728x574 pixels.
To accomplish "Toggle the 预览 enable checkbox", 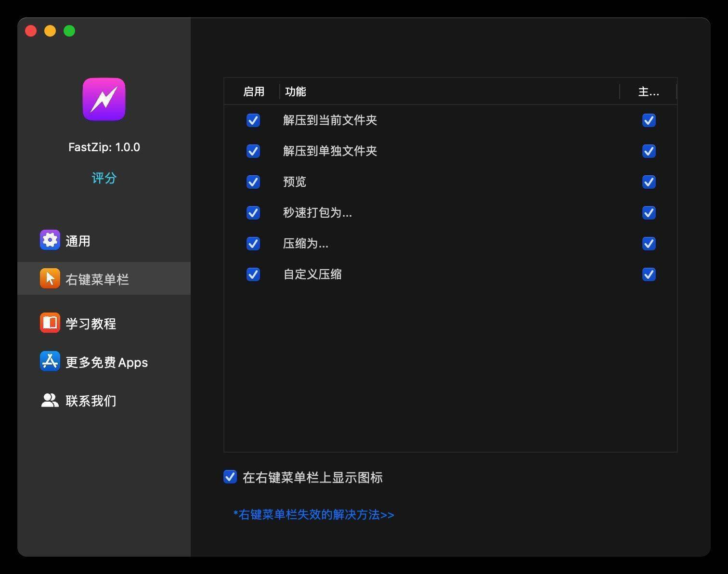I will [253, 182].
